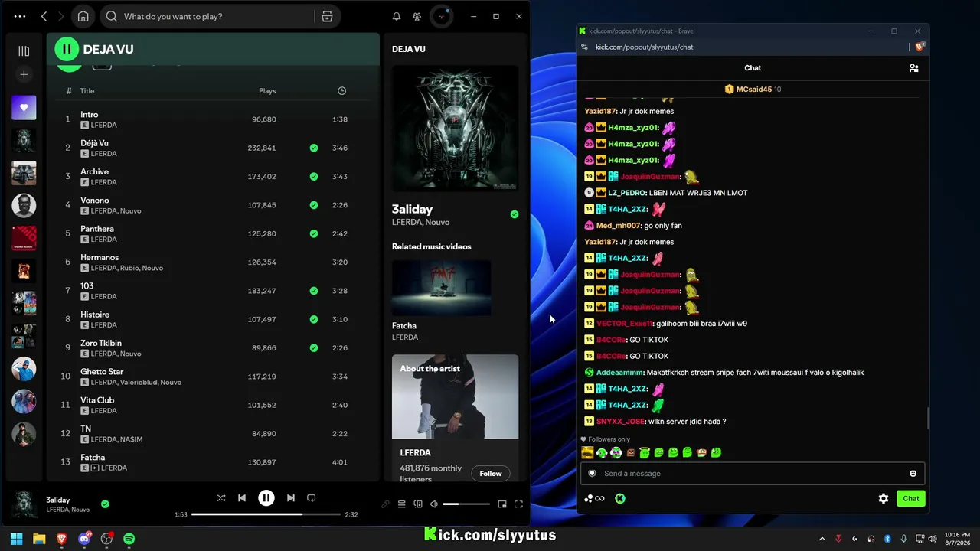This screenshot has width=980, height=551.
Task: Open the Kick channel points icon
Action: (x=594, y=499)
